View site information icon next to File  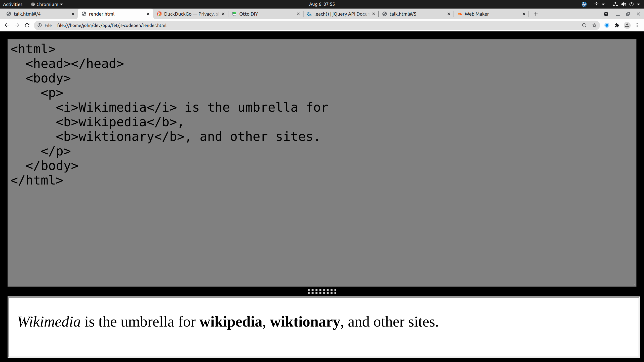click(x=40, y=25)
